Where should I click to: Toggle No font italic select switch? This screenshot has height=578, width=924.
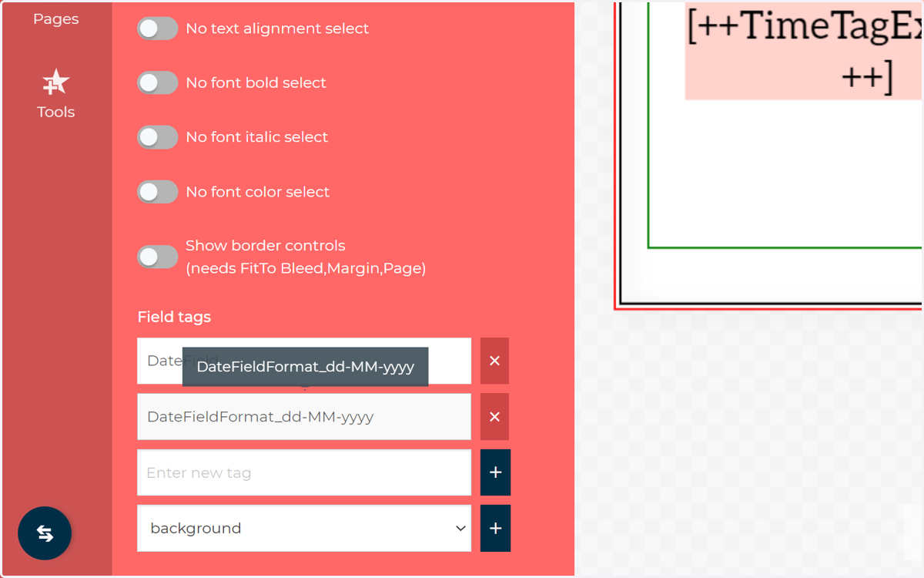point(158,137)
